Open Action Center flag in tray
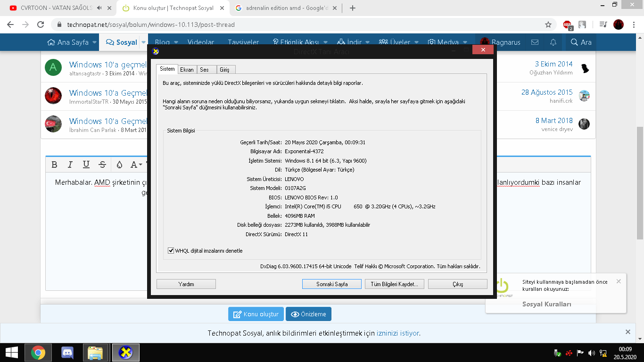 click(x=580, y=353)
